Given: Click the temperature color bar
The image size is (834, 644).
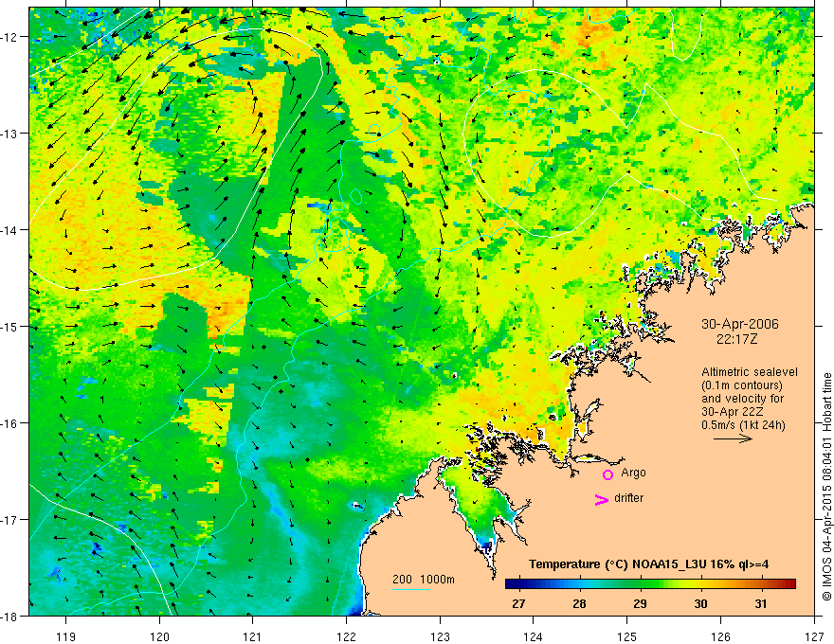Looking at the screenshot, I should [x=650, y=583].
